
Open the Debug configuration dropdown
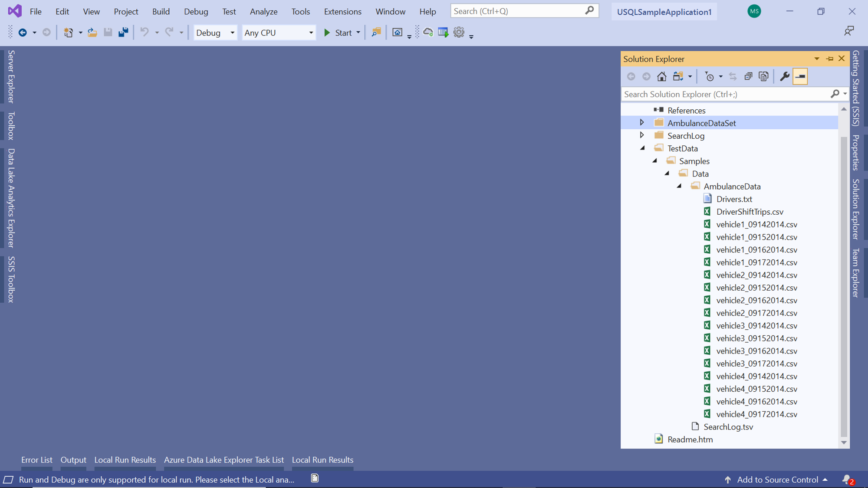[x=215, y=33]
